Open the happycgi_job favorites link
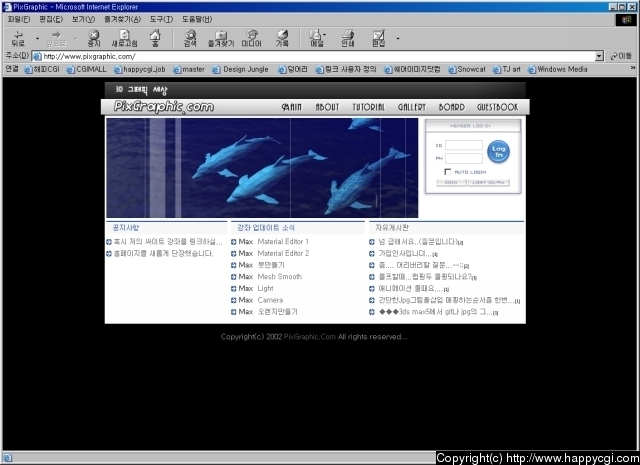Screen dimensions: 640x465 pos(140,69)
